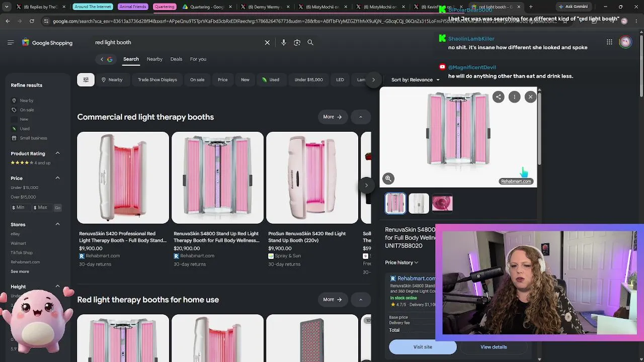Image resolution: width=644 pixels, height=362 pixels.
Task: View site information icon in address bar
Action: pyautogui.click(x=46, y=21)
